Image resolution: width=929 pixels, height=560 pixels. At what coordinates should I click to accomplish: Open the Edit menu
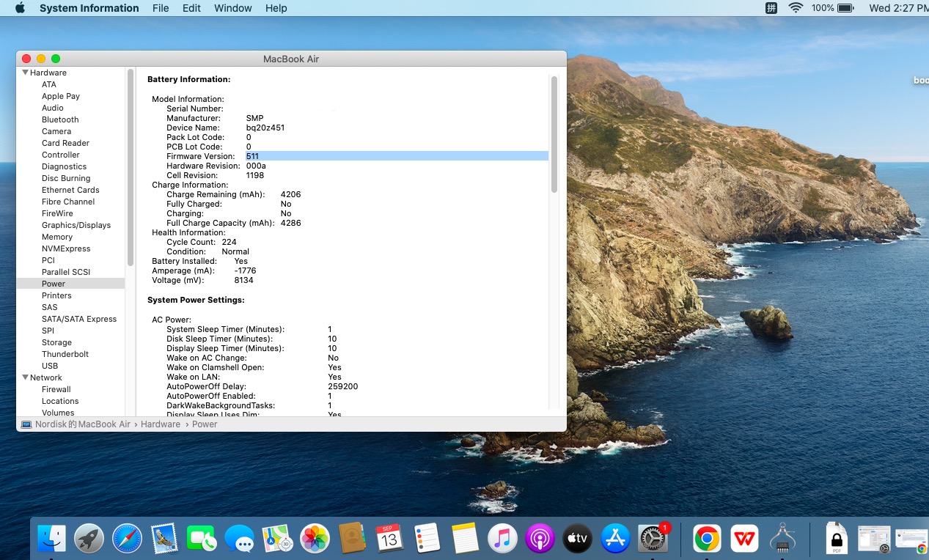191,8
